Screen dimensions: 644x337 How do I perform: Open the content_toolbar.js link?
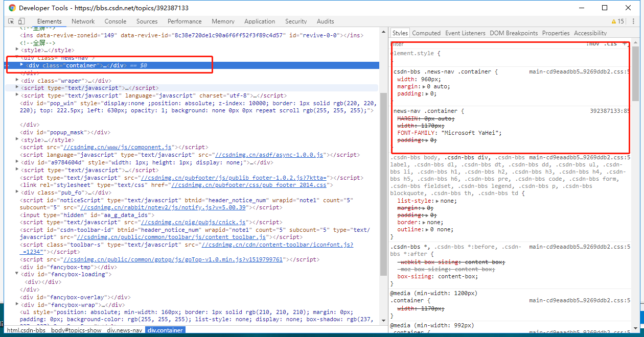(x=171, y=237)
